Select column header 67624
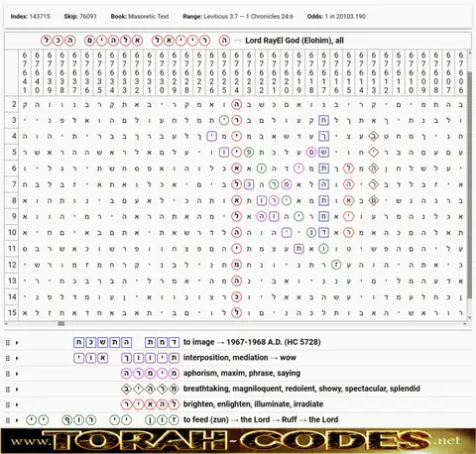This screenshot has width=476, height=454. pyautogui.click(x=236, y=72)
